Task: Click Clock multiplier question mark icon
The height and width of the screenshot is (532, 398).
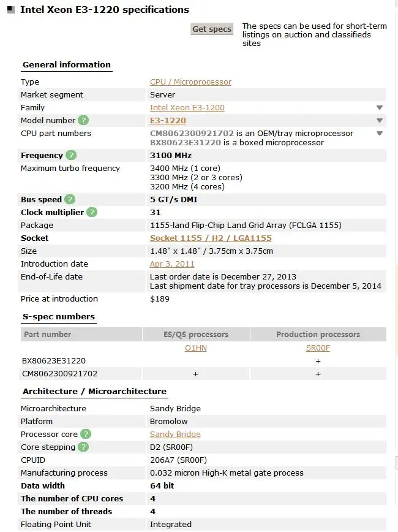Action: point(92,213)
